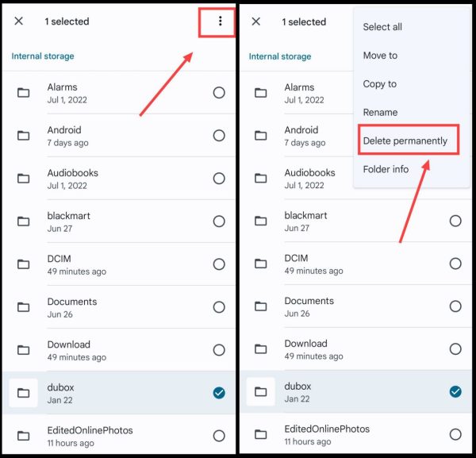The image size is (476, 458).
Task: Click EditedOnlinePhotos folder icon in left panel
Action: [23, 436]
